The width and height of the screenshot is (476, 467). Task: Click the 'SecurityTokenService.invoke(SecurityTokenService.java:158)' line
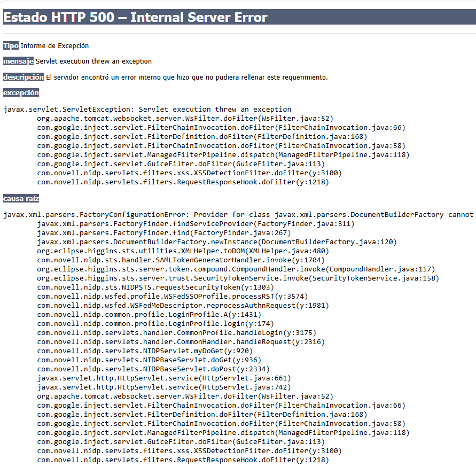pos(238,278)
